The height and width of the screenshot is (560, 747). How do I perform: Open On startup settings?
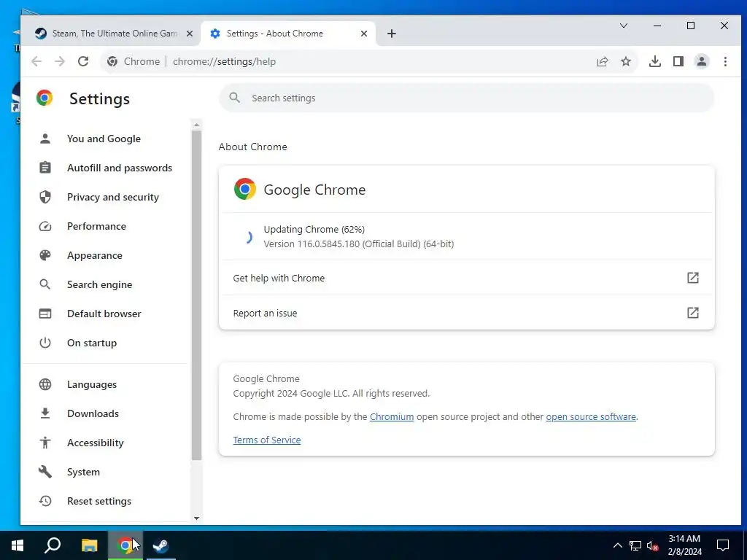tap(92, 343)
